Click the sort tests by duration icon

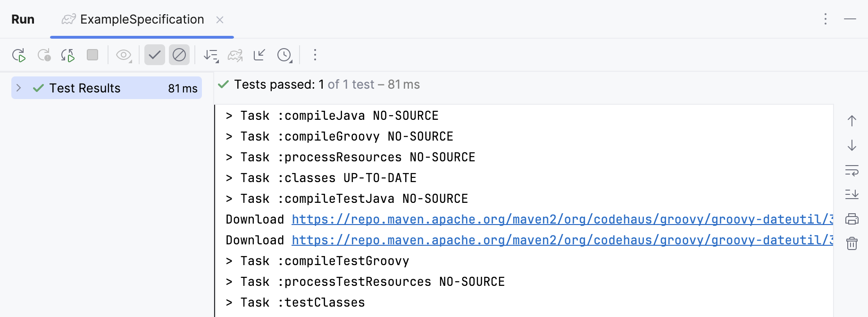click(x=211, y=55)
